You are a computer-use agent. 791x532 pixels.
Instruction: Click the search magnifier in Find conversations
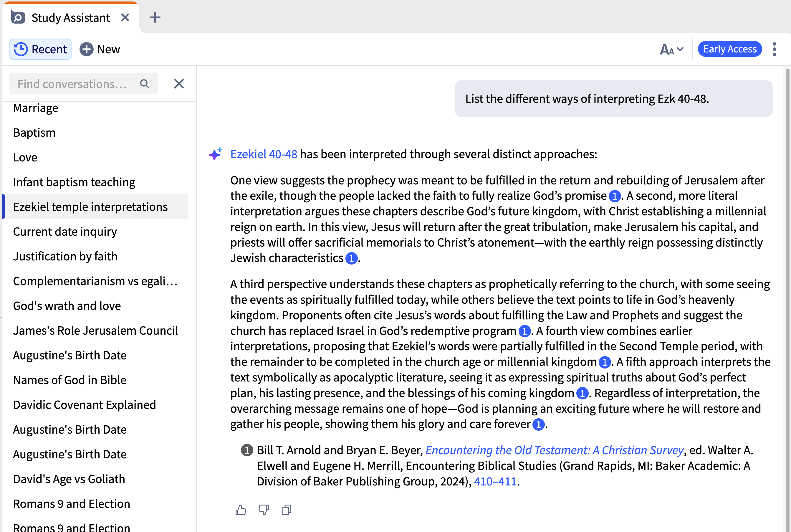pyautogui.click(x=145, y=84)
